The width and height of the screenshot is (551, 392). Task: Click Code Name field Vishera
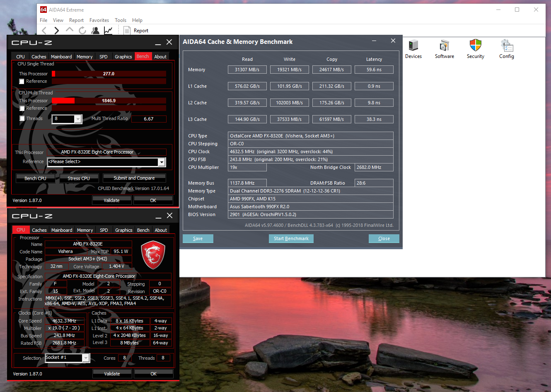pyautogui.click(x=65, y=251)
